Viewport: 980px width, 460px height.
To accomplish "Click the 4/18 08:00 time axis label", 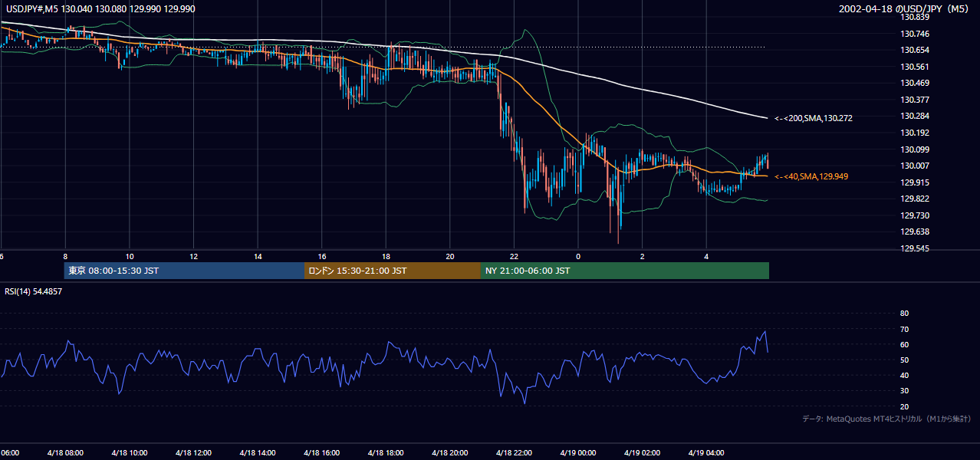I will pyautogui.click(x=65, y=453).
